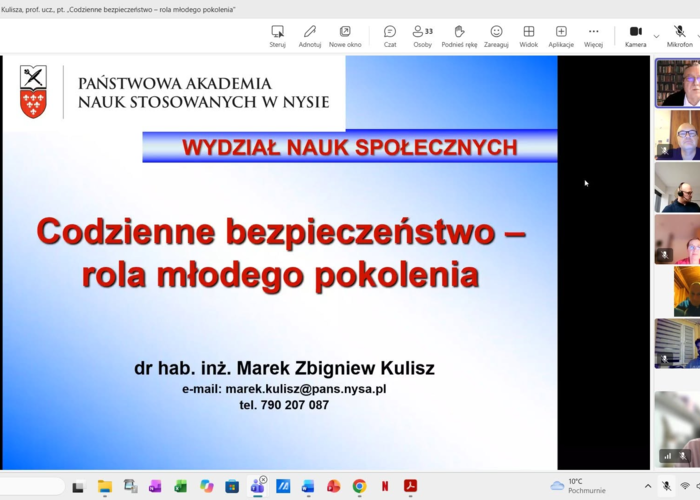Viewport: 700px width, 500px height.
Task: Click the muted microphone icon in system tray
Action: point(667,486)
